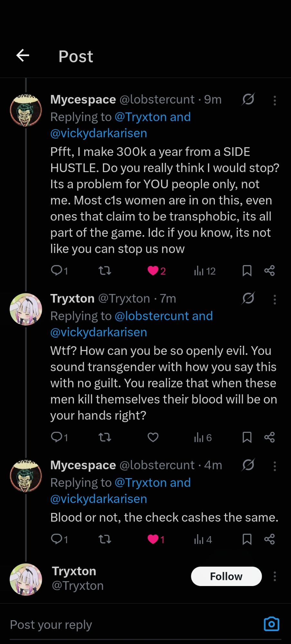Share the first Mycespace post
The width and height of the screenshot is (291, 644).
click(x=269, y=271)
